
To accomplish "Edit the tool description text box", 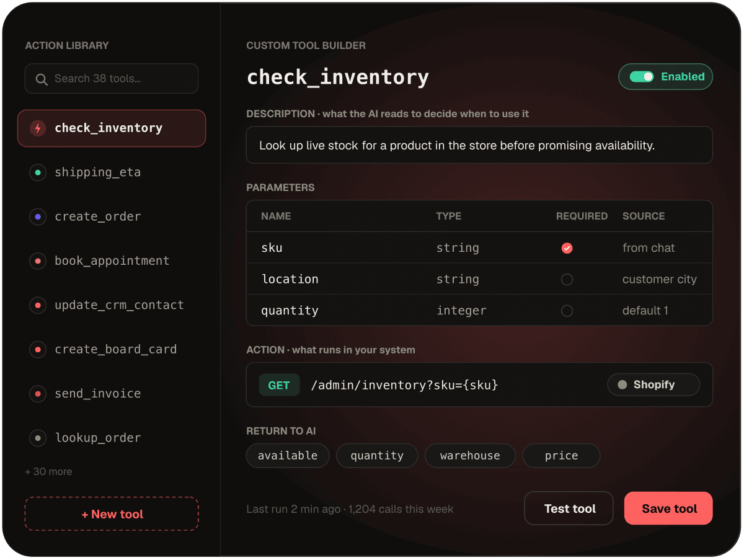I will 479,146.
